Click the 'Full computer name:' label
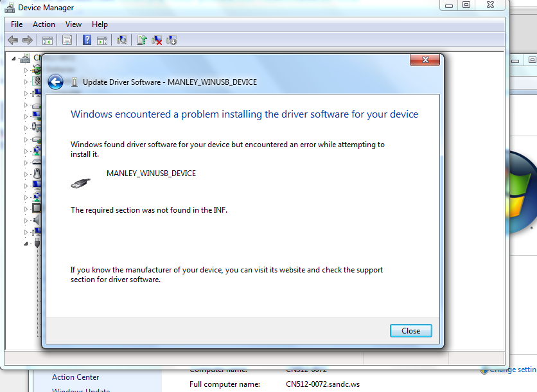 (225, 384)
